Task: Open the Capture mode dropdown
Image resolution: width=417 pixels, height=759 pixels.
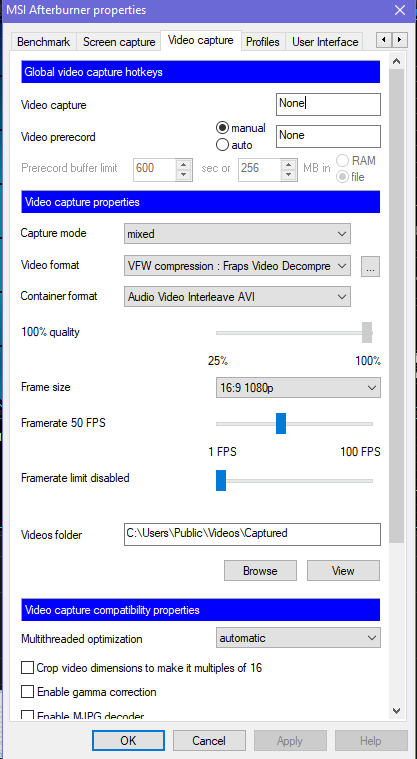Action: tap(237, 234)
